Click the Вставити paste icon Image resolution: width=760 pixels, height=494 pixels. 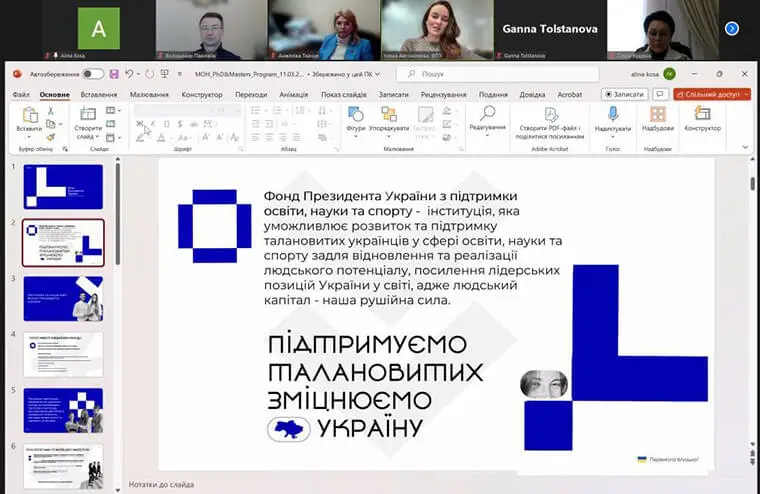coord(30,115)
